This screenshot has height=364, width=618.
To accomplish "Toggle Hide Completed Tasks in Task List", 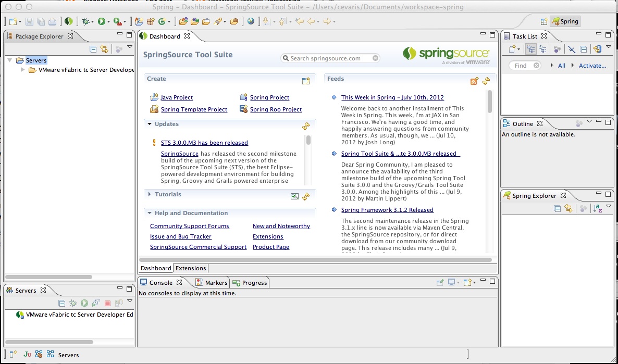I will (572, 49).
